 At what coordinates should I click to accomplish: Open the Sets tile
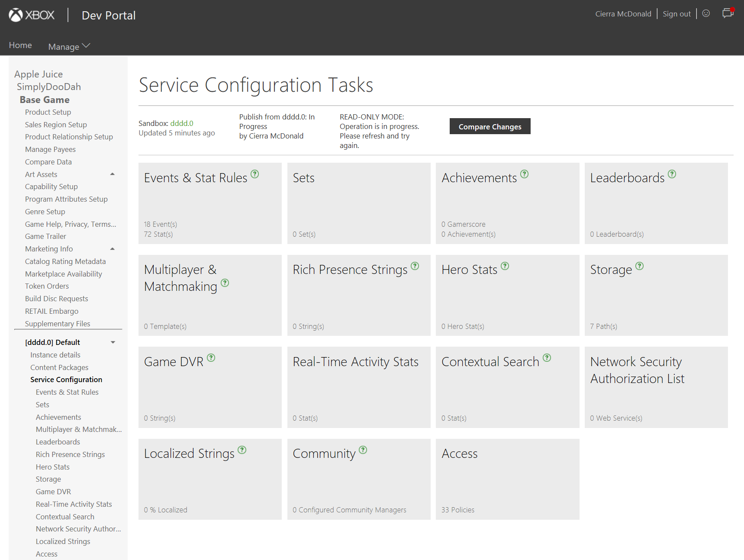pyautogui.click(x=359, y=203)
